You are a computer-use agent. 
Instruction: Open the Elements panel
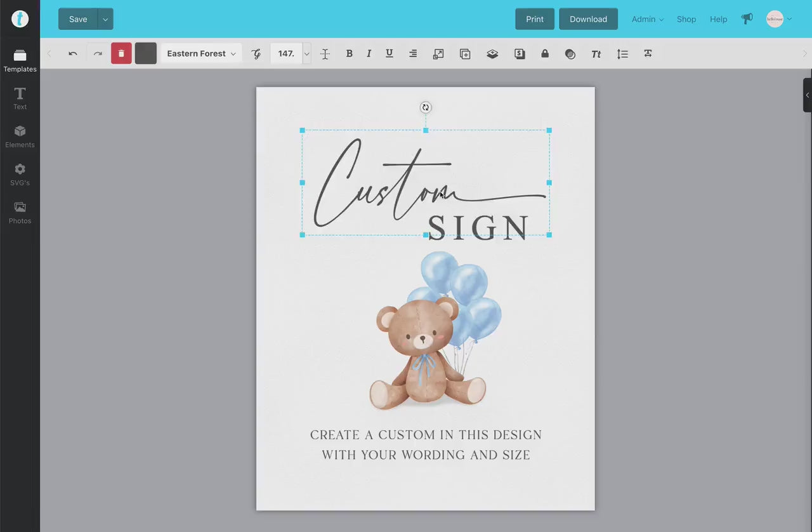[20, 137]
